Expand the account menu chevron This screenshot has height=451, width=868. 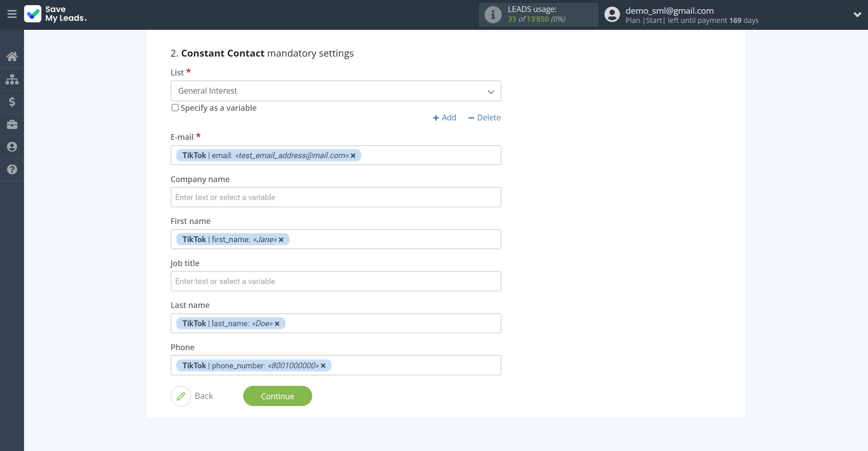857,15
